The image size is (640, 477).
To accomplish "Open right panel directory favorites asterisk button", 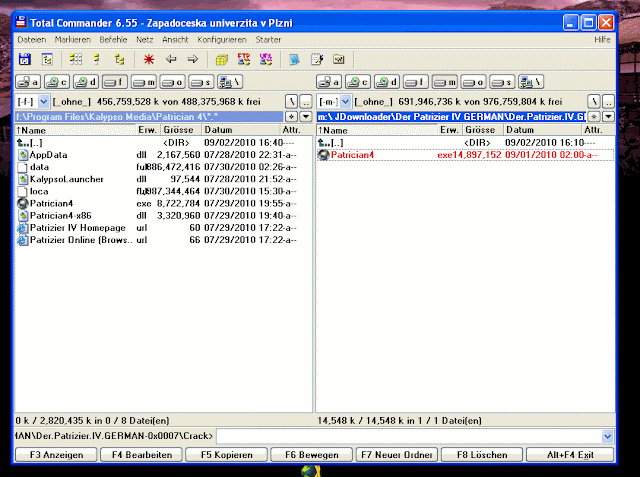I will click(x=594, y=117).
